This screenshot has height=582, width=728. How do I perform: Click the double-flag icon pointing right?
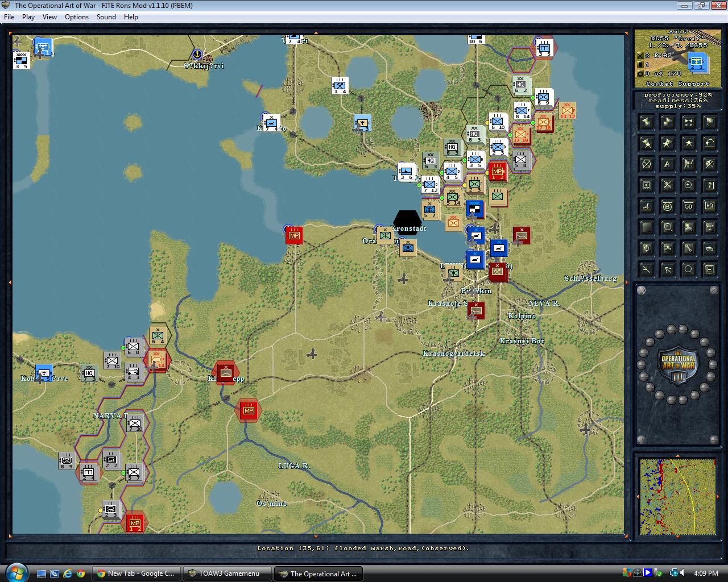pyautogui.click(x=668, y=122)
